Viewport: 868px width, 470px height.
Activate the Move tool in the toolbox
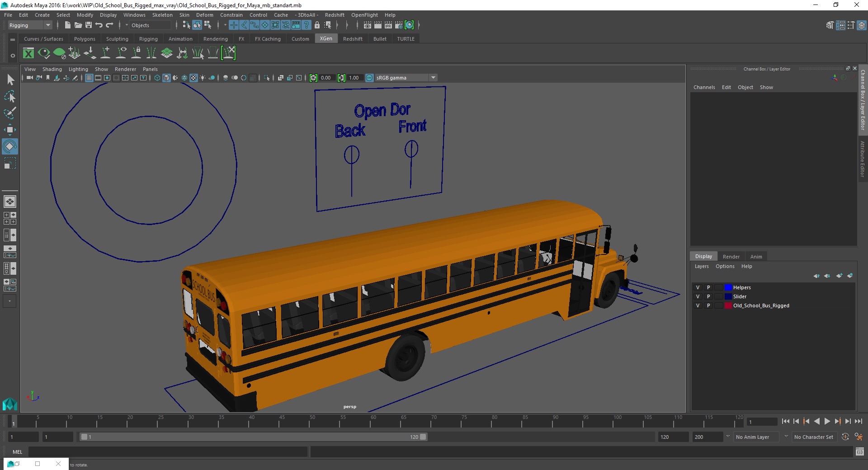pos(10,130)
